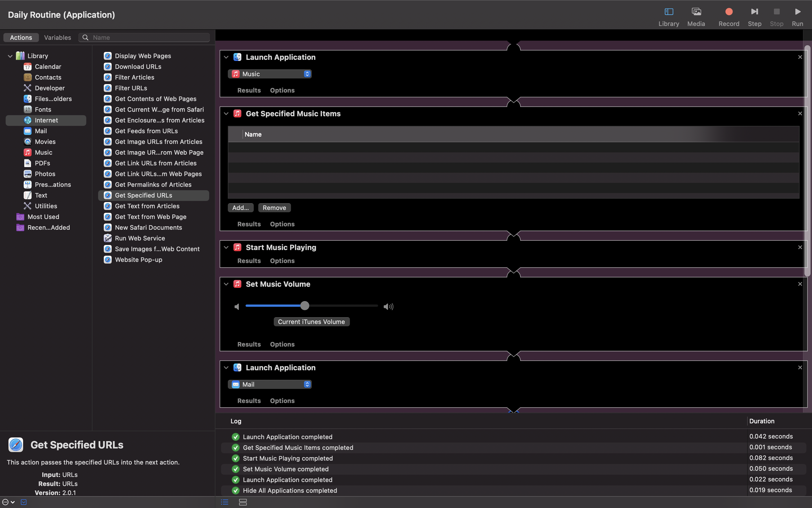Screen dimensions: 812x508
Task: Collapse the Mail Launch Application action
Action: pos(226,368)
